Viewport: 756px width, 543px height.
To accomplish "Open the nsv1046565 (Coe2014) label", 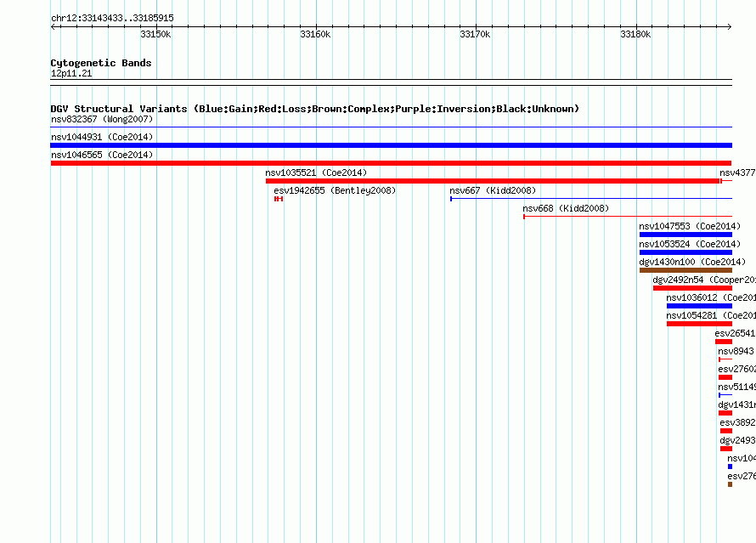I will click(102, 155).
